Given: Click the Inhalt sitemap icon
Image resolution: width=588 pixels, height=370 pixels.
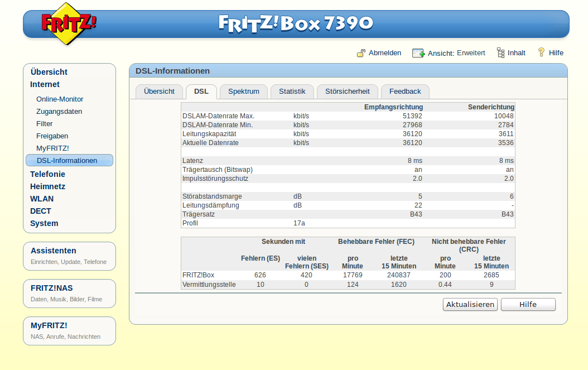Looking at the screenshot, I should (x=499, y=52).
